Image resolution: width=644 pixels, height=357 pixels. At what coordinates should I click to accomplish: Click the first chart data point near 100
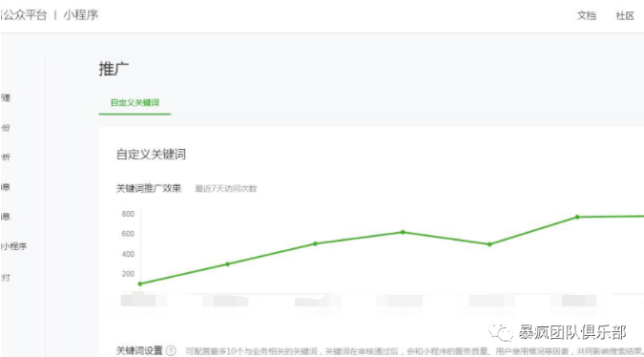[140, 283]
